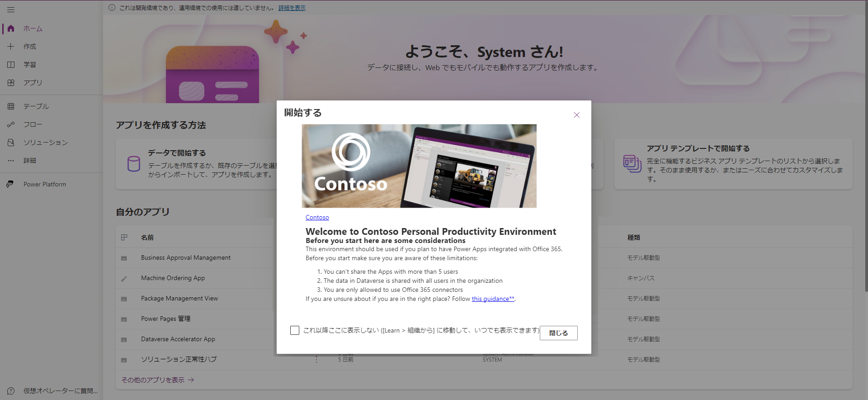Click the フロー flow icon
The width and height of the screenshot is (868, 400).
point(11,124)
